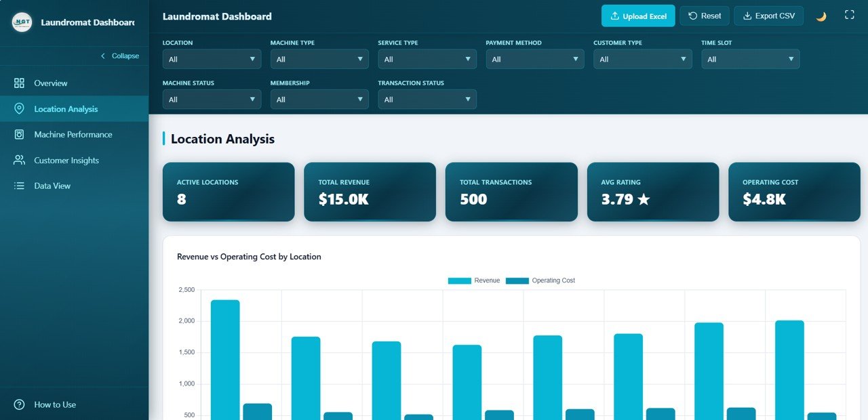This screenshot has width=868, height=420.
Task: Toggle dark mode with the moon icon
Action: tap(821, 15)
